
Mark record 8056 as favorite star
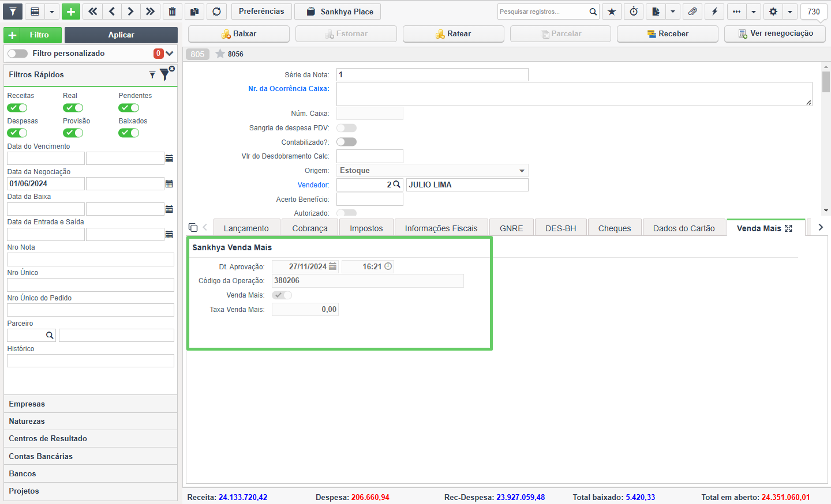point(220,54)
